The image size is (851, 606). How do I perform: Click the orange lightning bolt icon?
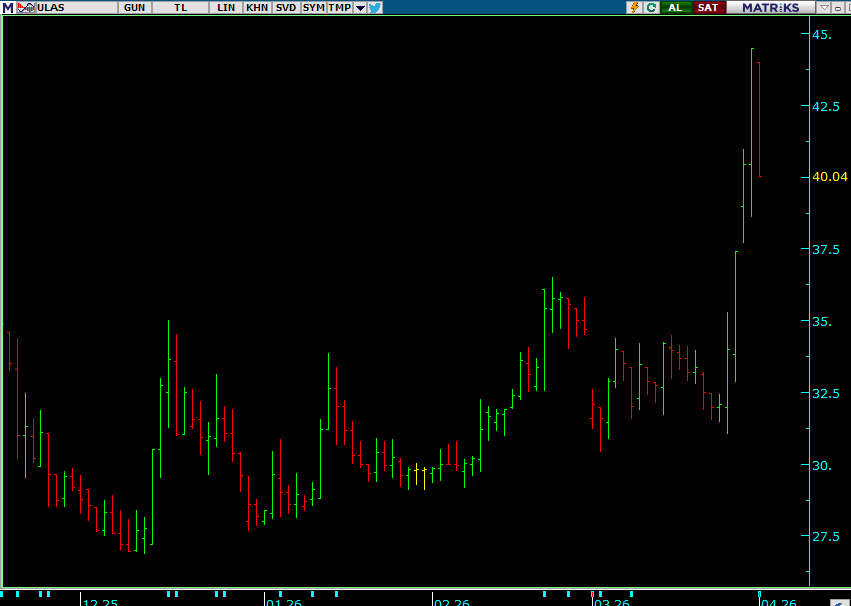(634, 8)
